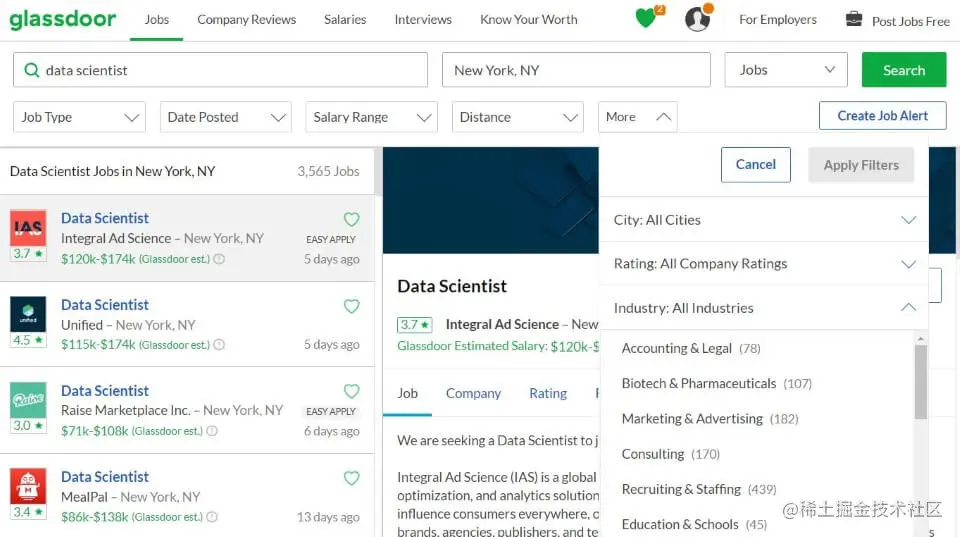Switch to the Job tab in detail pane

408,394
